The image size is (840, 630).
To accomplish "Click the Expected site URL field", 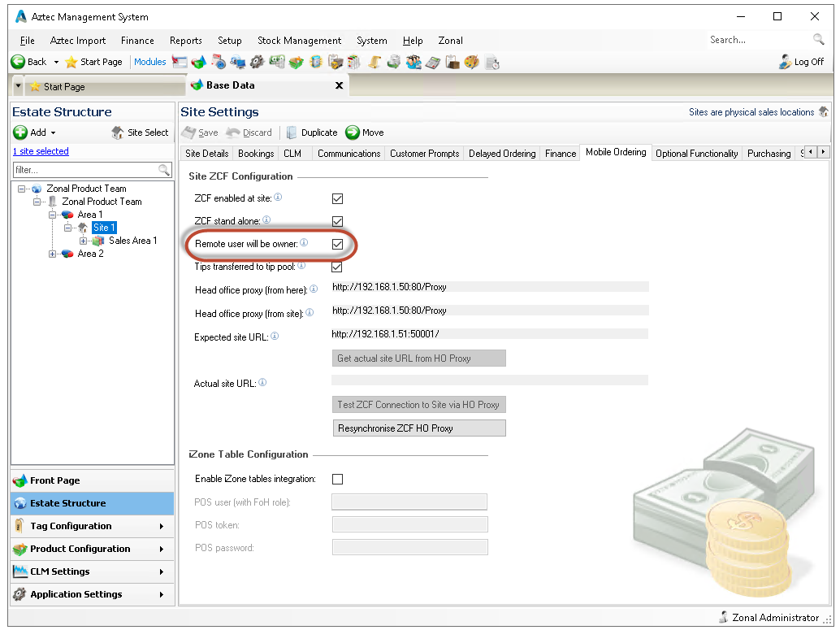I will [x=490, y=334].
